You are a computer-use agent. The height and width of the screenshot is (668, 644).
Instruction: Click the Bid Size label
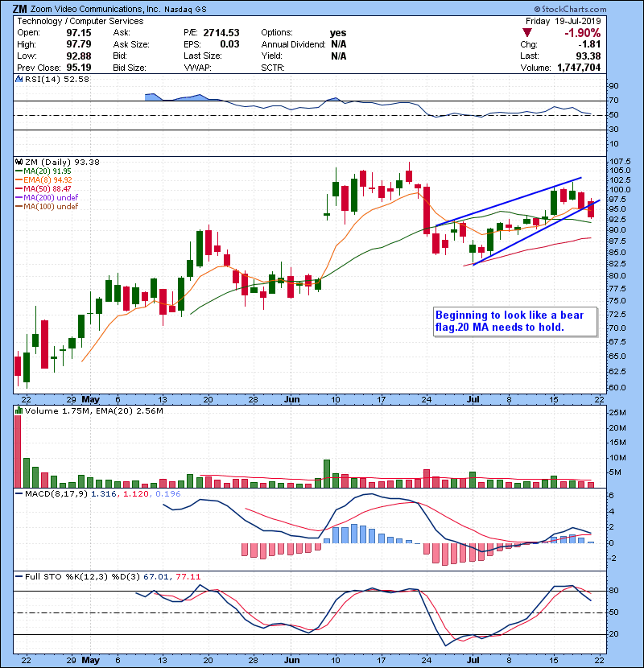click(x=130, y=68)
